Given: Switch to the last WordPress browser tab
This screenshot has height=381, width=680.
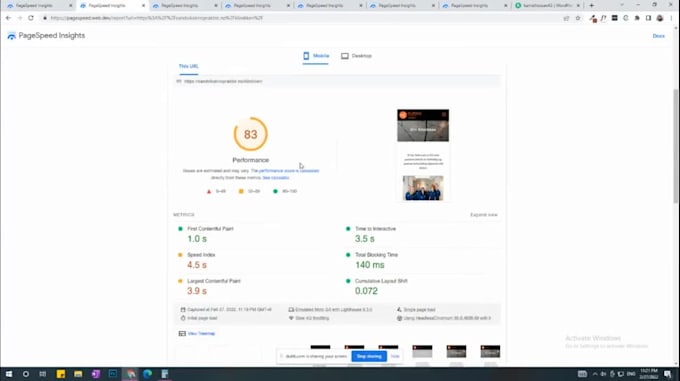Looking at the screenshot, I should (x=547, y=6).
